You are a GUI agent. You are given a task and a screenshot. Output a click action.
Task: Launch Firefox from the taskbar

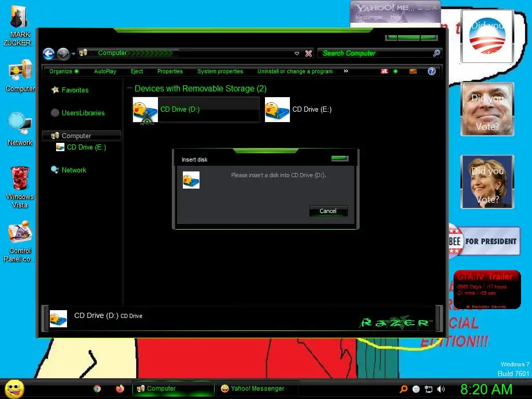pos(120,389)
